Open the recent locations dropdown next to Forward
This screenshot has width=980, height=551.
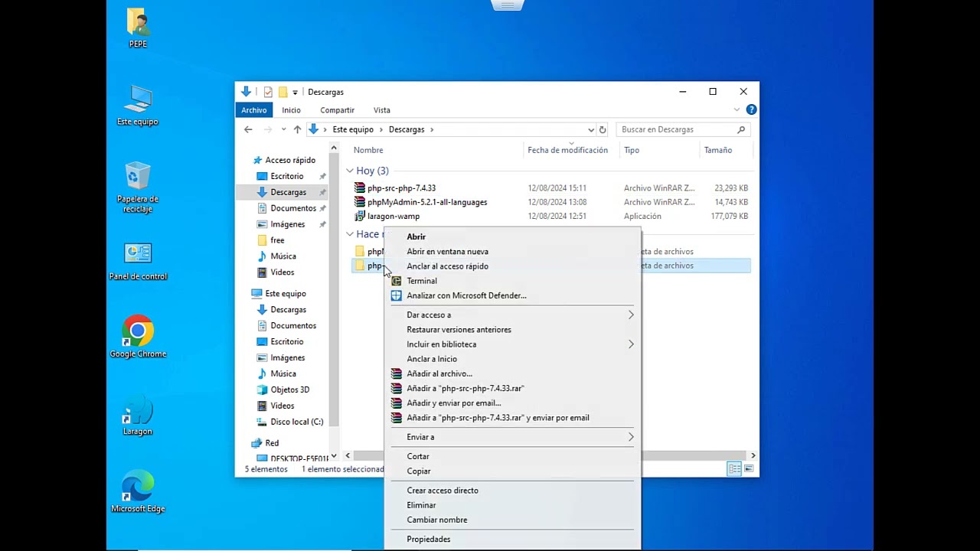(283, 129)
